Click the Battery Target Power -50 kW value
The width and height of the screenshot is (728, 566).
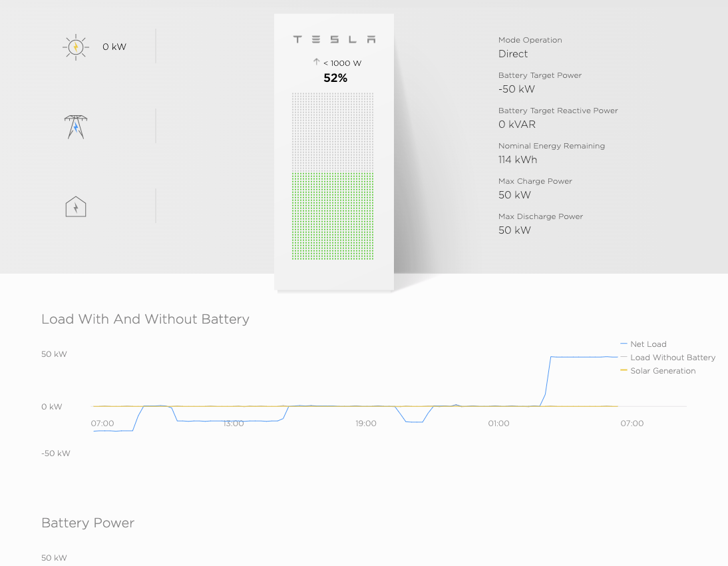(516, 89)
